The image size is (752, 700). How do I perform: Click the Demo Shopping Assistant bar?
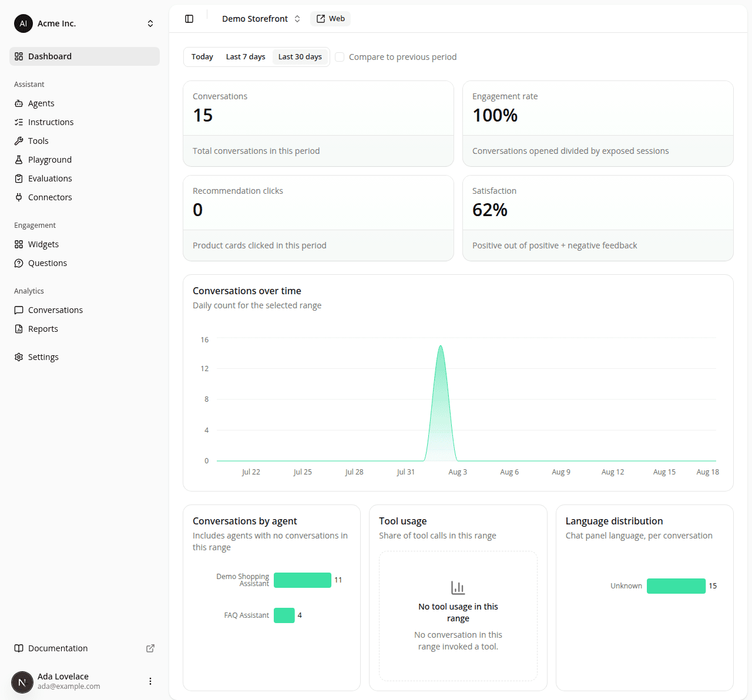303,580
